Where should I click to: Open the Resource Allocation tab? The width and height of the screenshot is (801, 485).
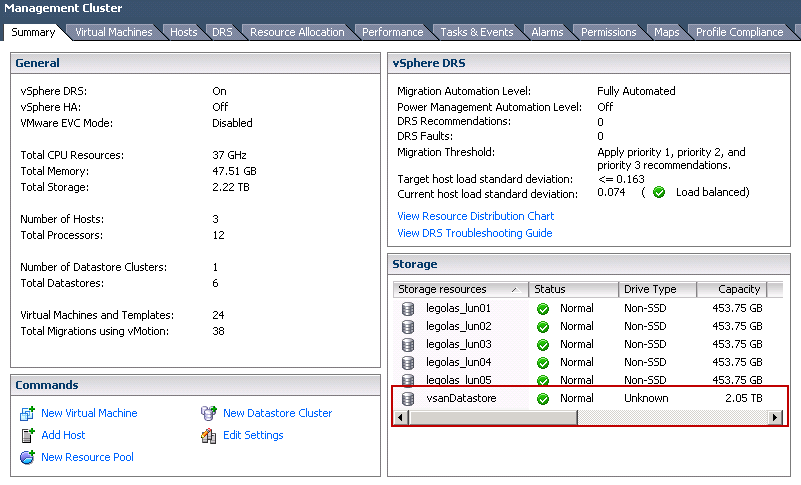click(x=297, y=32)
